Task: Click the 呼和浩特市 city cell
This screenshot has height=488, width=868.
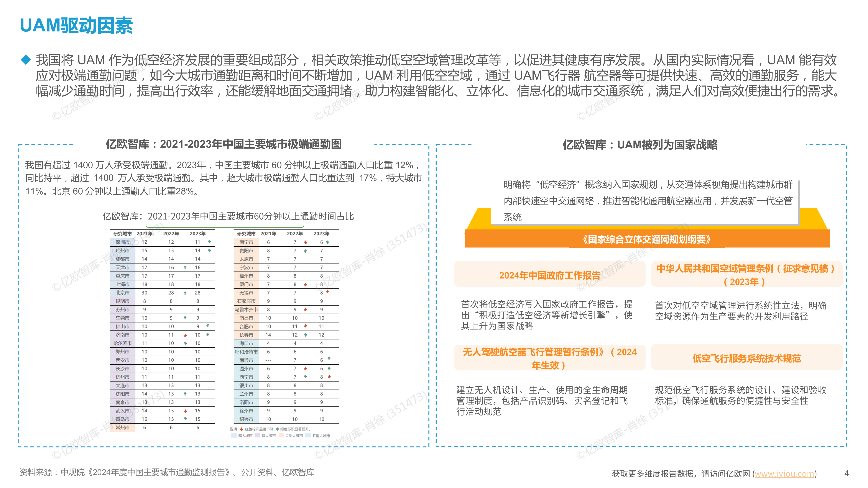Action: point(246,352)
